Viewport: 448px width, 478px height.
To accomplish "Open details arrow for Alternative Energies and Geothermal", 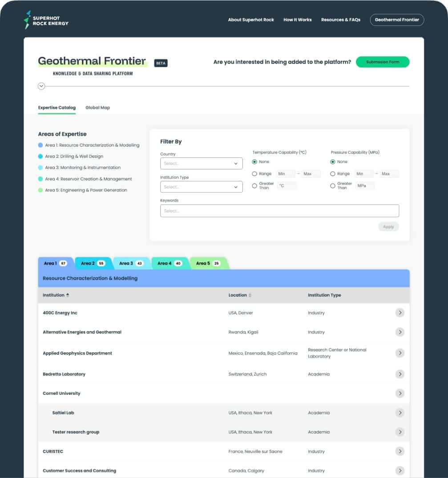I will pos(400,332).
